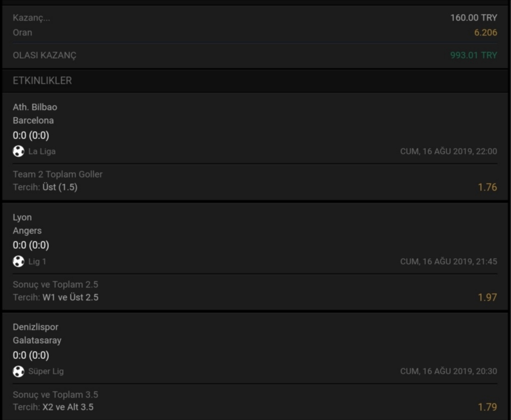Select the Denizlispor team name
This screenshot has width=511, height=420.
pos(36,327)
